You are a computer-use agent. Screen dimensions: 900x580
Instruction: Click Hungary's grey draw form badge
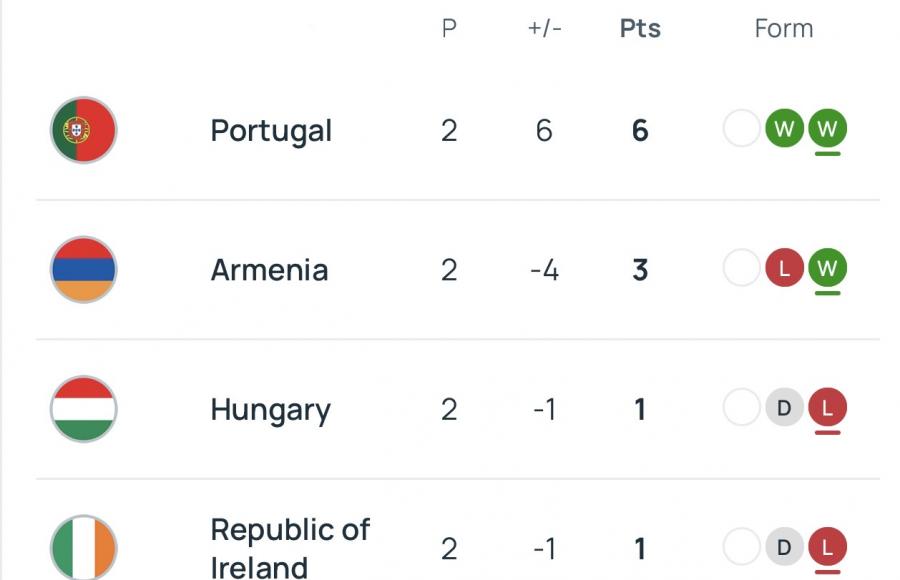point(785,408)
